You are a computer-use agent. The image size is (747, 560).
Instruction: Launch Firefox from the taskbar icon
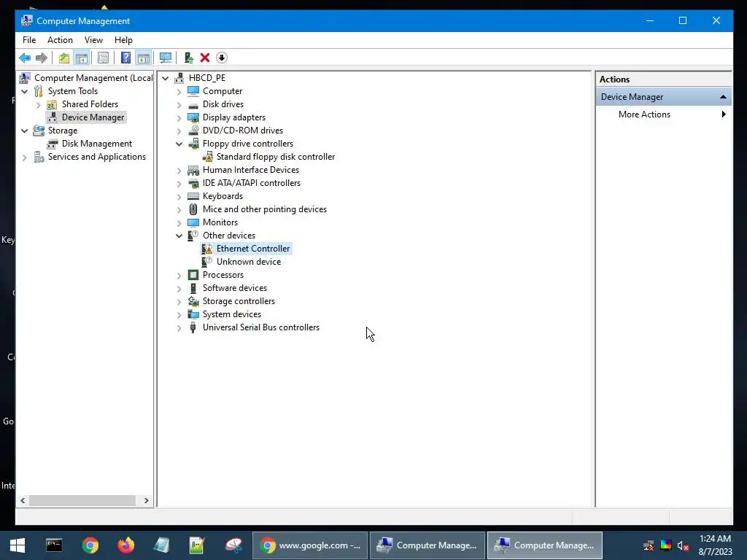click(x=125, y=545)
